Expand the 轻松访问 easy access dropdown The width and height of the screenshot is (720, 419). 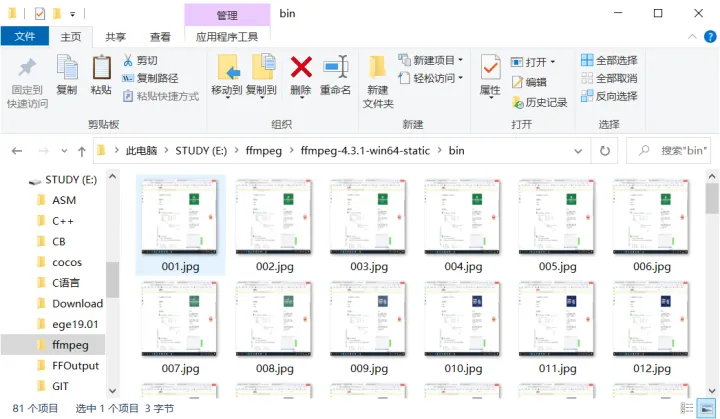461,78
